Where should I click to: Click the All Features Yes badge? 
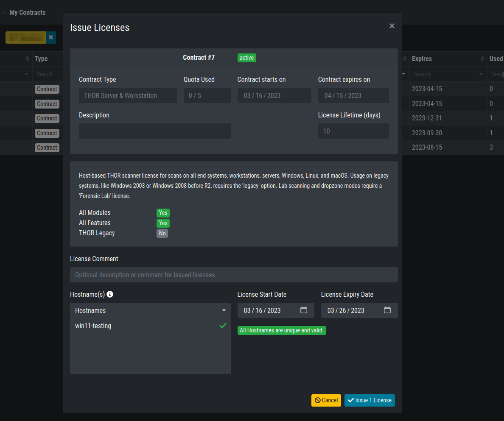163,223
